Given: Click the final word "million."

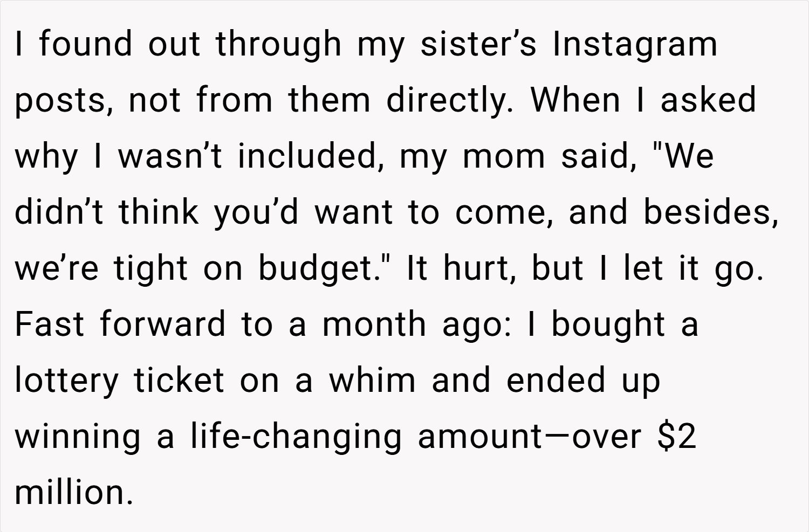Looking at the screenshot, I should (x=73, y=492).
